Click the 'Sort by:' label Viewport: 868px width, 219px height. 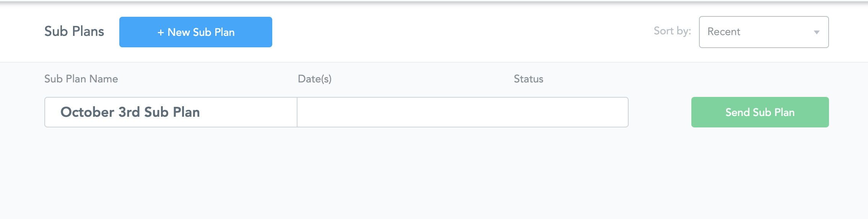(672, 31)
